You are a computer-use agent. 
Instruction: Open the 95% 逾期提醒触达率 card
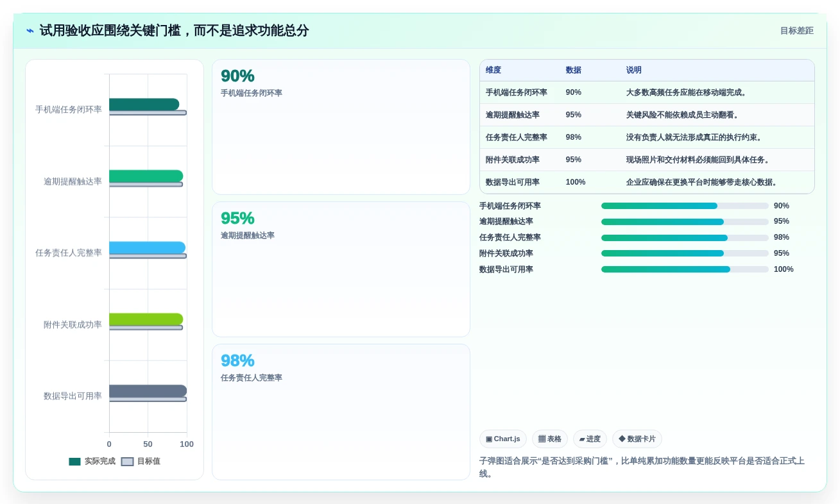pyautogui.click(x=341, y=269)
